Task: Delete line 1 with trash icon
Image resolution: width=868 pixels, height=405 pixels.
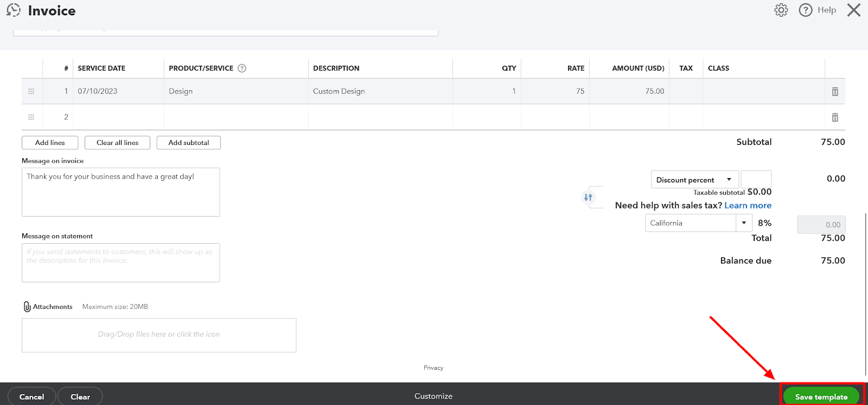Action: coord(835,92)
